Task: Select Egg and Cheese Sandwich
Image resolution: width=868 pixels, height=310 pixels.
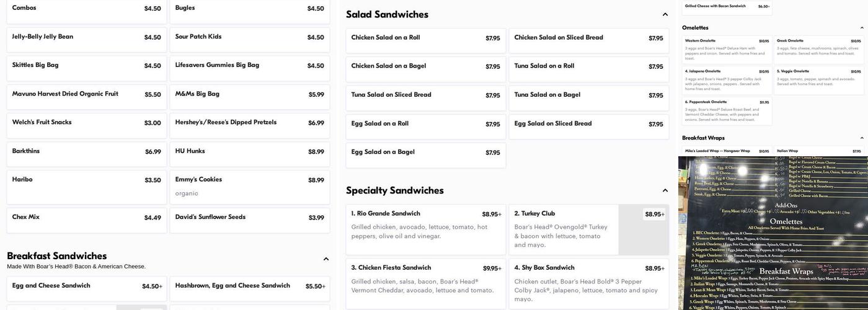Action: pos(87,286)
